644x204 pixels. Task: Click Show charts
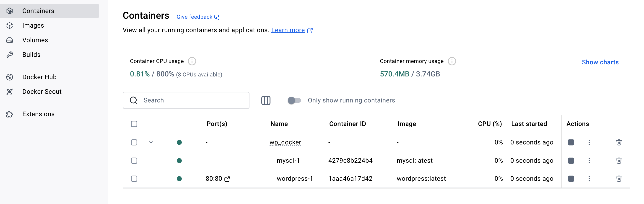tap(600, 62)
